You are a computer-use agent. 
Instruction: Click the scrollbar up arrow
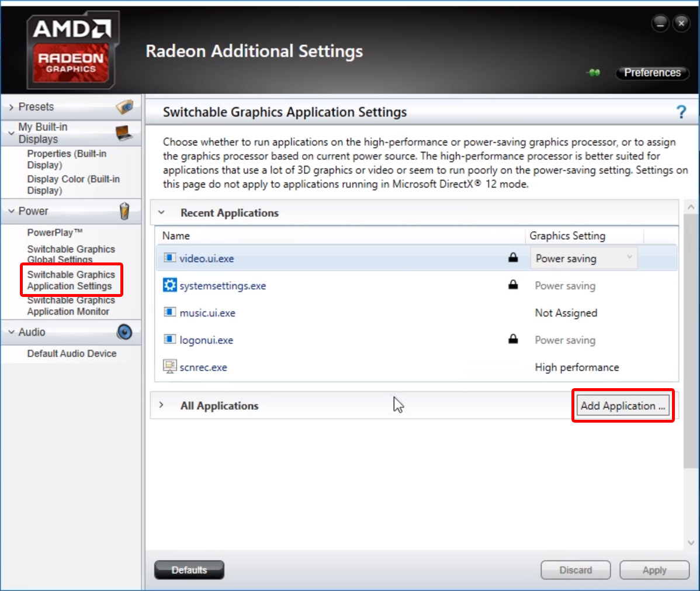pos(691,207)
